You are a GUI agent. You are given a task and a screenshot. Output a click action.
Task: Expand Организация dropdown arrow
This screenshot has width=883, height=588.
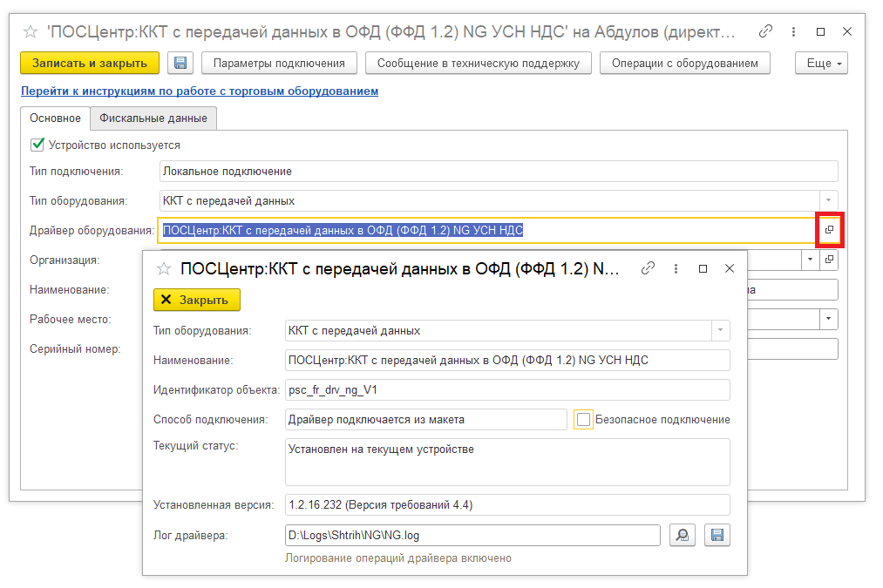coord(811,260)
